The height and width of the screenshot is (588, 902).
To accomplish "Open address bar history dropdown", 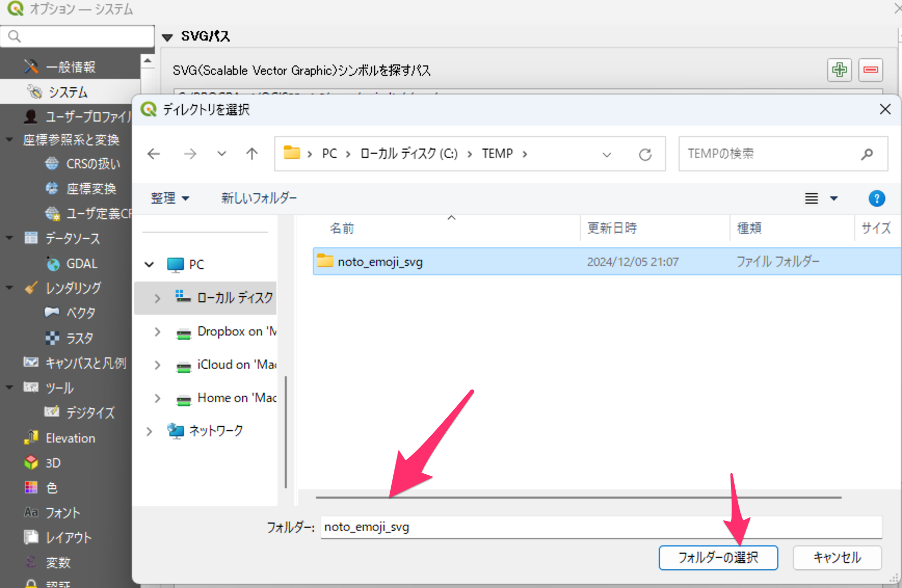I will click(606, 155).
